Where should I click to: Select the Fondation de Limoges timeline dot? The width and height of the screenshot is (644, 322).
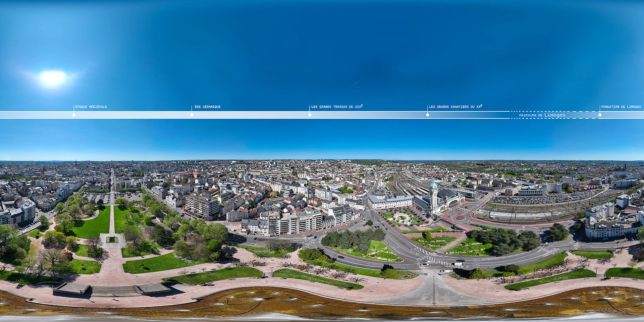(600, 115)
